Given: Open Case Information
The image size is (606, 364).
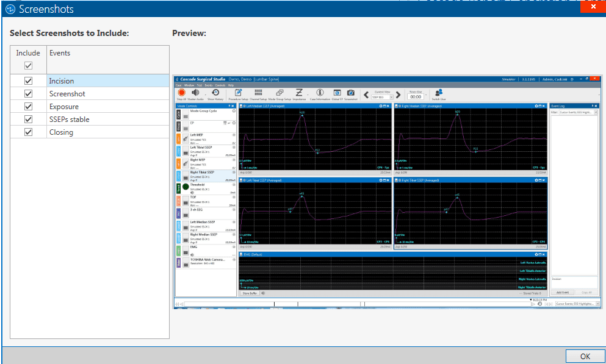Looking at the screenshot, I should (x=320, y=93).
